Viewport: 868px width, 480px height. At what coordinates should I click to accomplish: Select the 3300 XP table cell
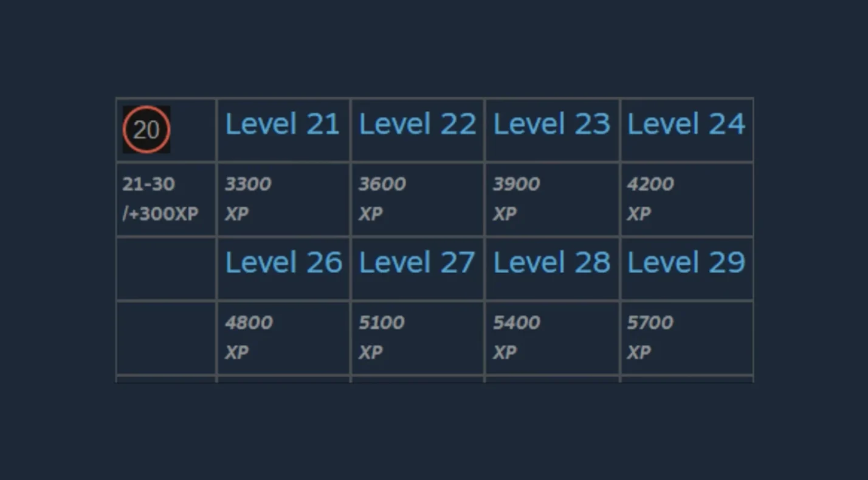click(248, 198)
